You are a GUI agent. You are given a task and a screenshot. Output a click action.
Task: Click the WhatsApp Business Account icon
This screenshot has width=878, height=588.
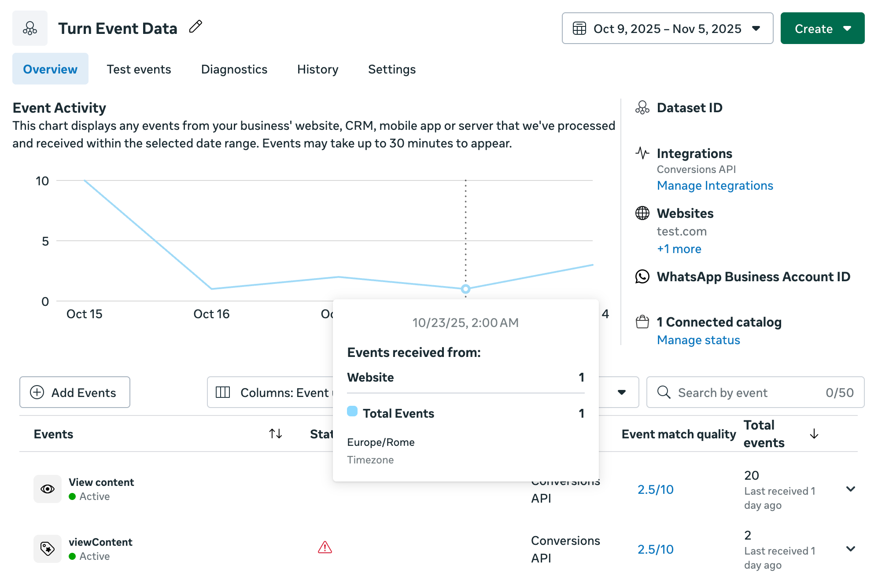(642, 276)
